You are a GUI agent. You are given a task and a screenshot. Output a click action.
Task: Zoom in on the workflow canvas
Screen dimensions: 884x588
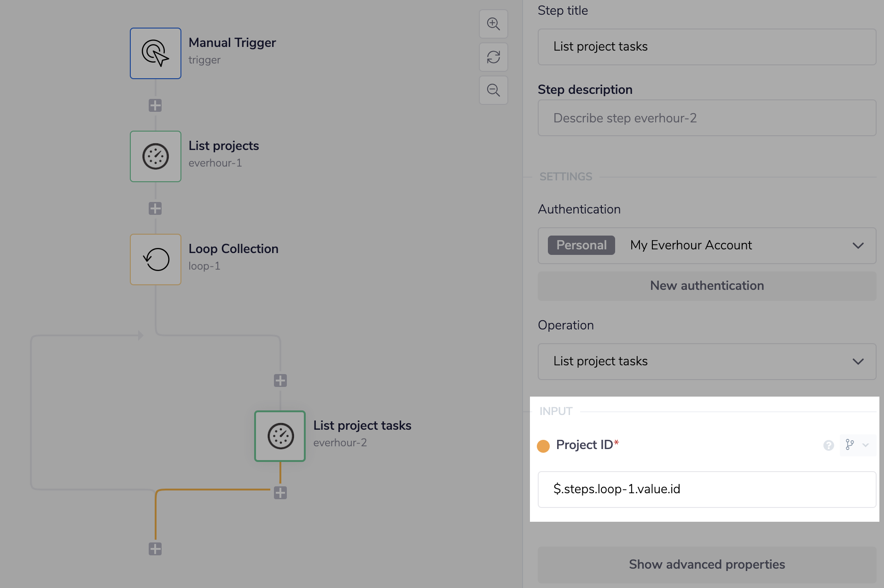pyautogui.click(x=494, y=24)
